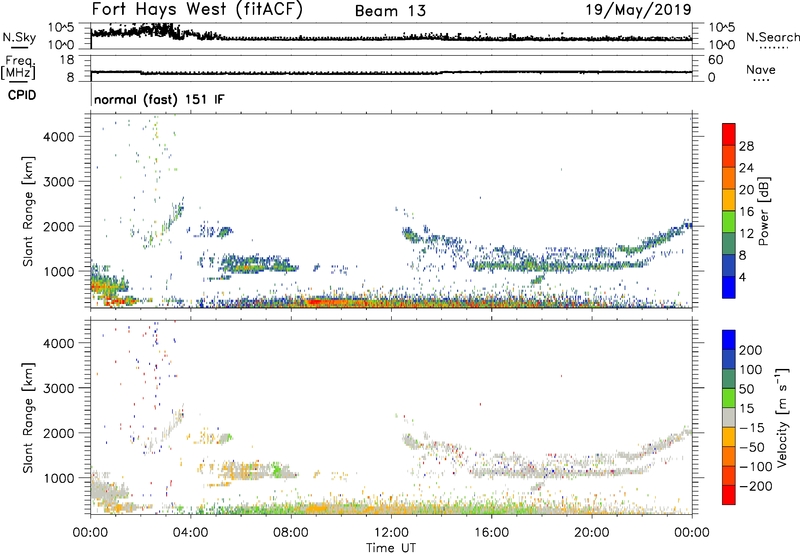Click the 'Nave' legend label
Viewport: 800px width, 554px height.
[761, 69]
